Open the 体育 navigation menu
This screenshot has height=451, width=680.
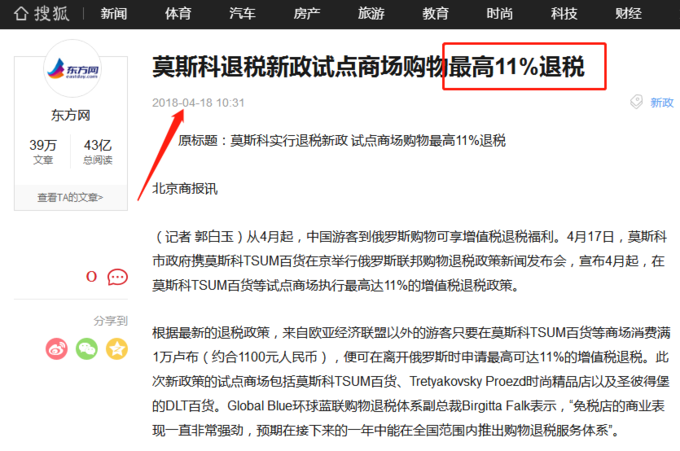(x=178, y=14)
